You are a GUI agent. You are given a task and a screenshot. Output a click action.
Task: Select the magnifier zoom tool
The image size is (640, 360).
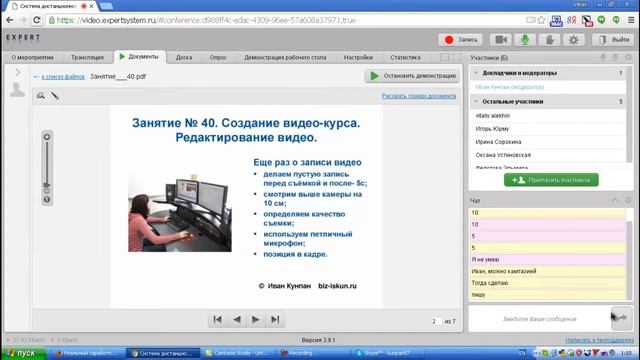[40, 96]
